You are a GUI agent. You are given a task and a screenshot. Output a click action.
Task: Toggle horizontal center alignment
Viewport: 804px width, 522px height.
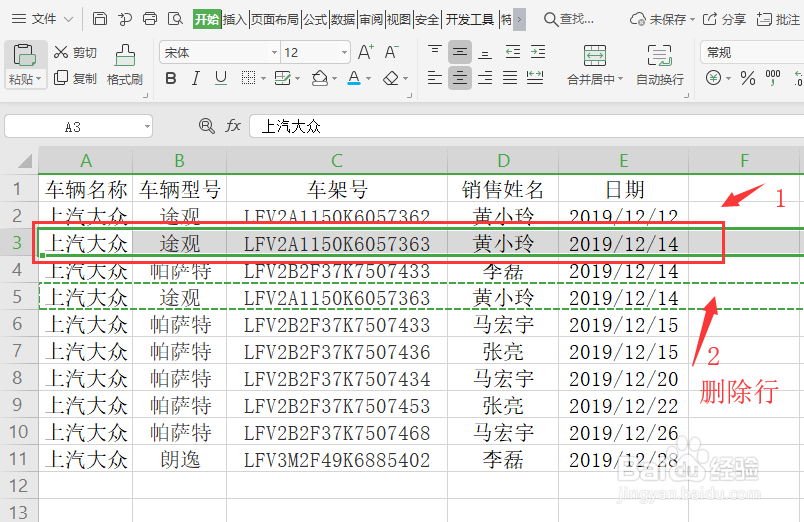[x=459, y=78]
